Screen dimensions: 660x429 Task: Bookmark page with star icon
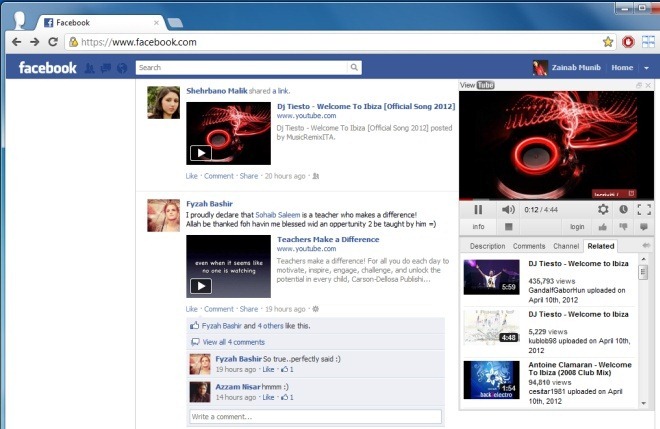click(608, 42)
